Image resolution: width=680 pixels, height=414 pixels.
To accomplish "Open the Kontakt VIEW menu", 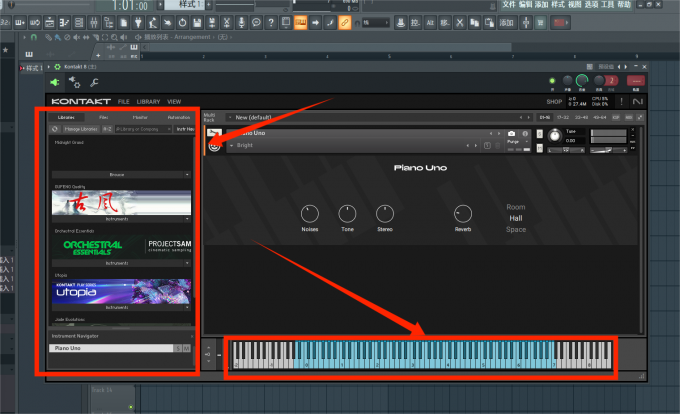I will pos(174,101).
